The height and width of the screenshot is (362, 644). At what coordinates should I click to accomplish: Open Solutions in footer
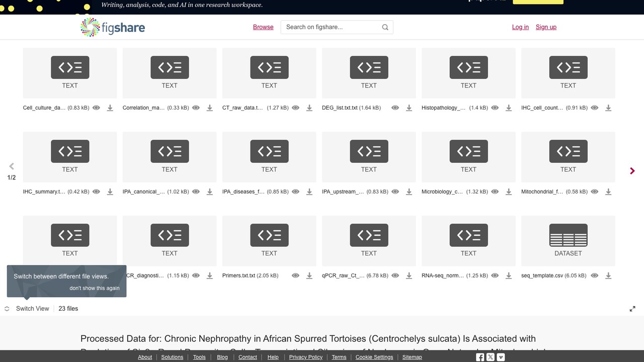172,357
